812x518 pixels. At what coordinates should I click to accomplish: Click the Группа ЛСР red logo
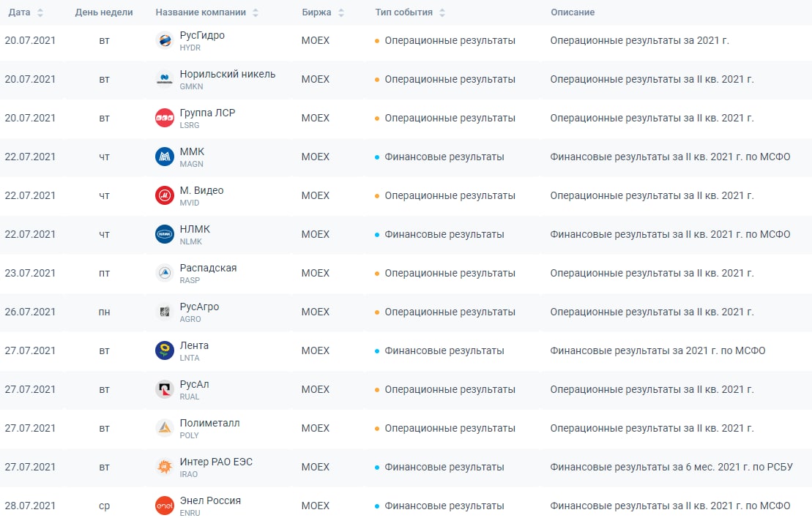coord(165,118)
